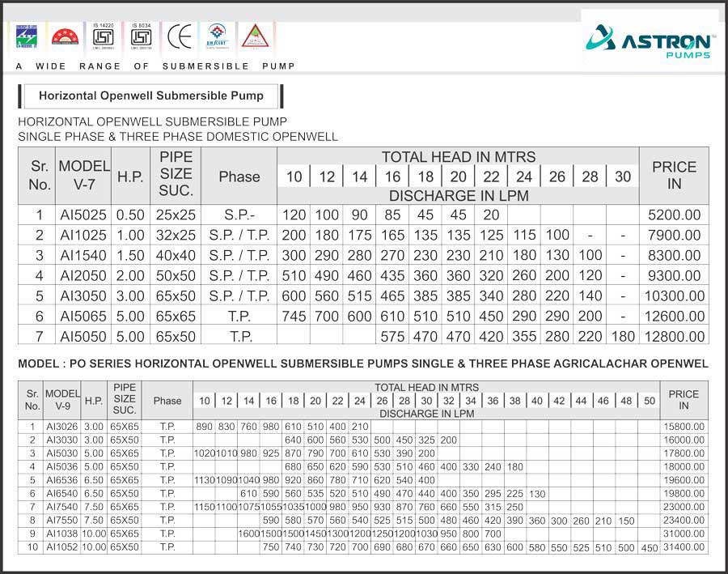Screen dimensions: 728x574
Task: Click price '16000.00'
Action: tap(684, 440)
